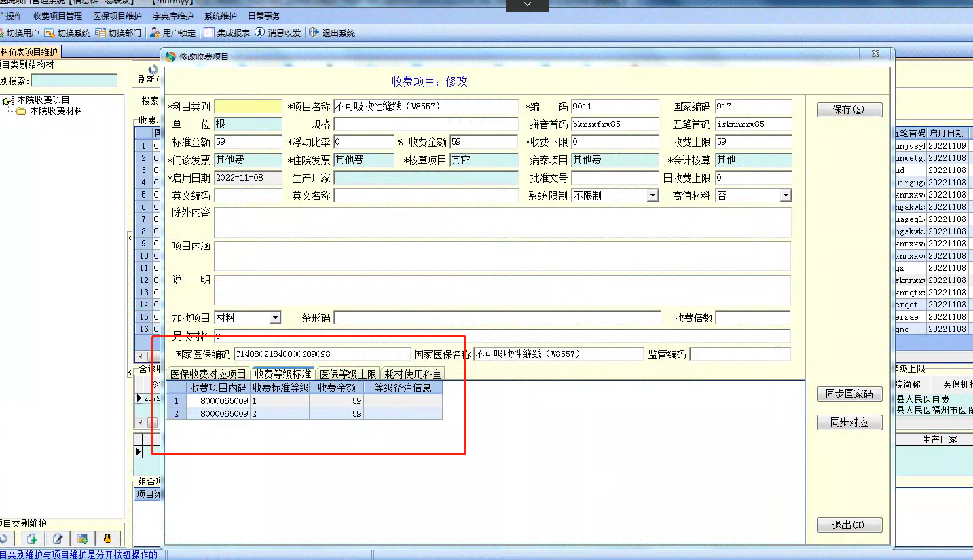
Task: Click the 退出系统 toolbar icon
Action: (314, 33)
